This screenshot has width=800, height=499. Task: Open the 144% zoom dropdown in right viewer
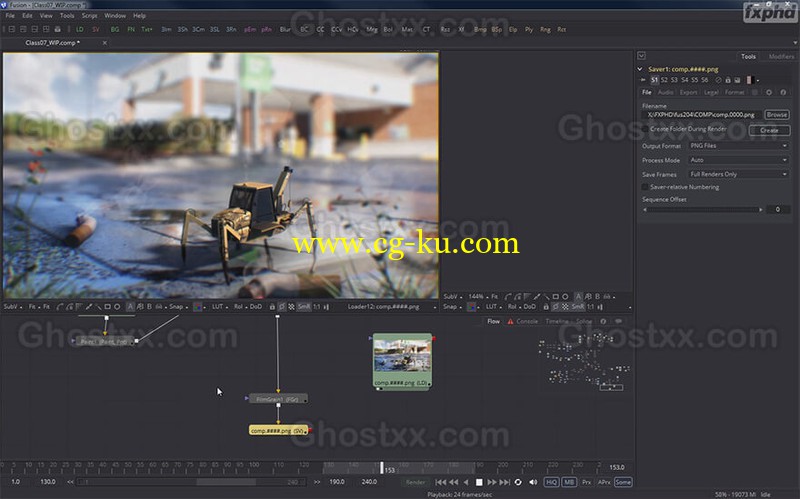pyautogui.click(x=478, y=296)
